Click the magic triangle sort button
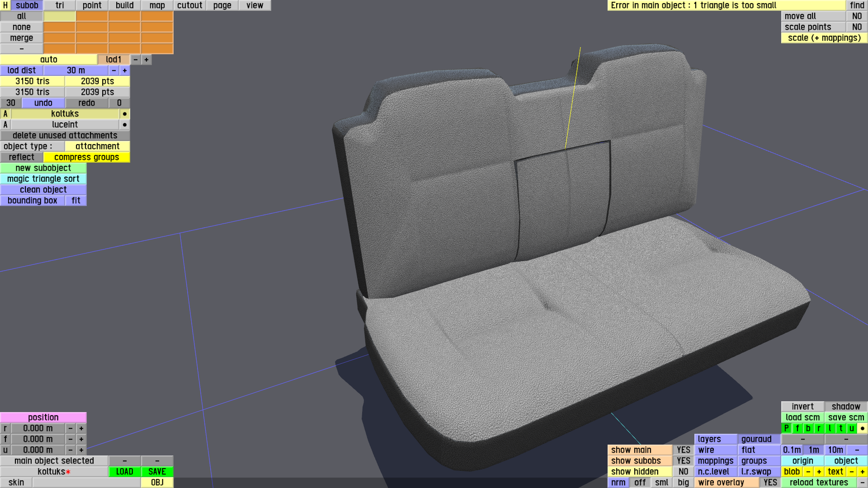868x488 pixels. pyautogui.click(x=43, y=179)
